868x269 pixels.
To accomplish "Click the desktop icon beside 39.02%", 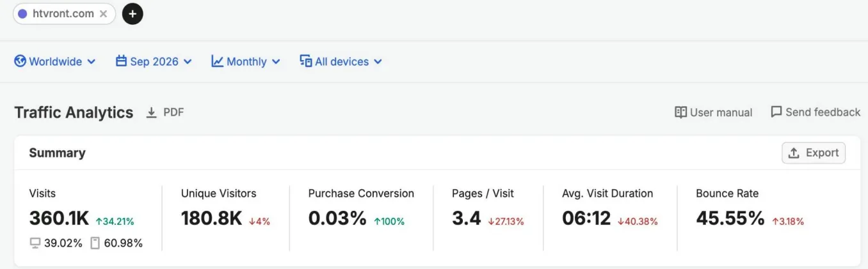I will (x=35, y=243).
